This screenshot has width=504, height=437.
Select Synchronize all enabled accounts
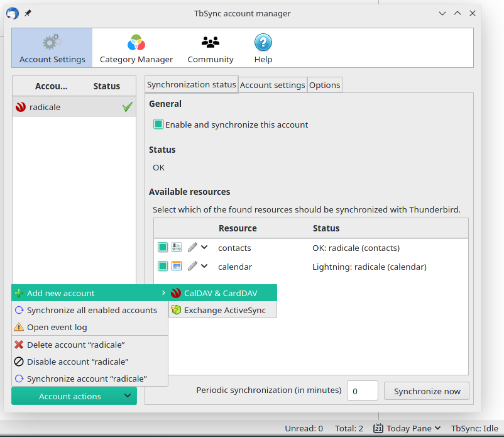[x=90, y=310]
